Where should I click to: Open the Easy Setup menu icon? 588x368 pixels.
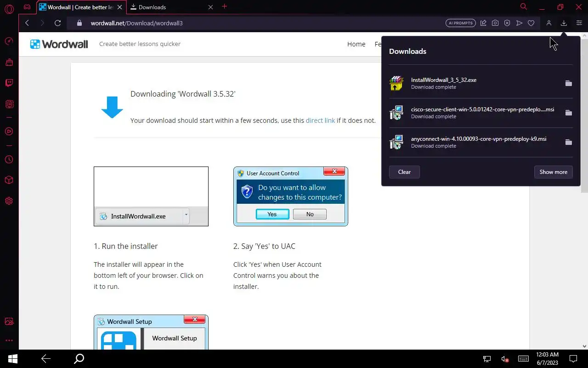(579, 23)
